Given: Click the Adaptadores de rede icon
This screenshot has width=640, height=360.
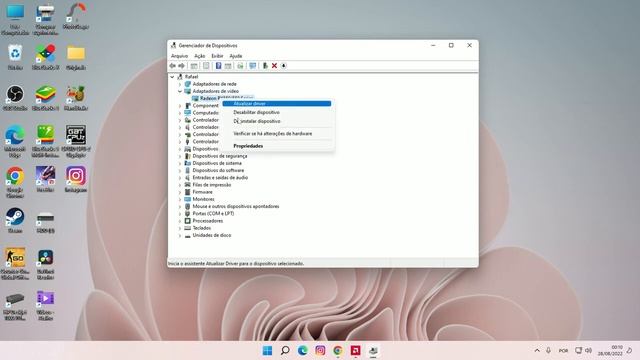Looking at the screenshot, I should 188,84.
